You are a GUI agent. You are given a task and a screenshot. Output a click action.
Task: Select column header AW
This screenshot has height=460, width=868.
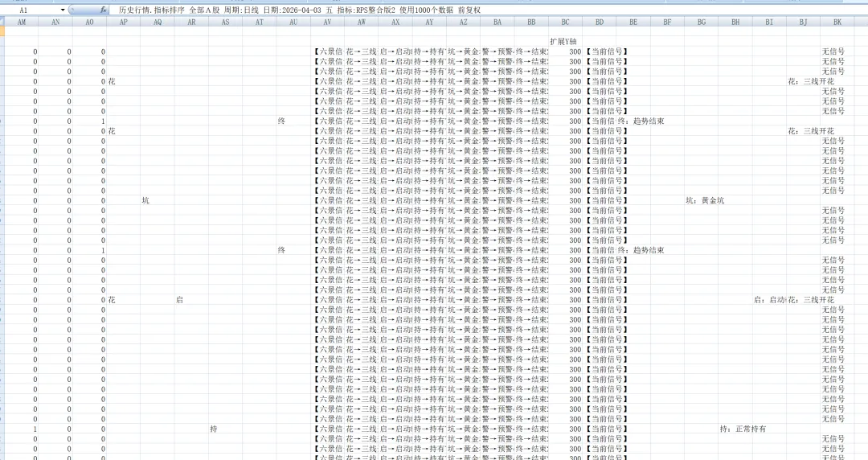(362, 23)
